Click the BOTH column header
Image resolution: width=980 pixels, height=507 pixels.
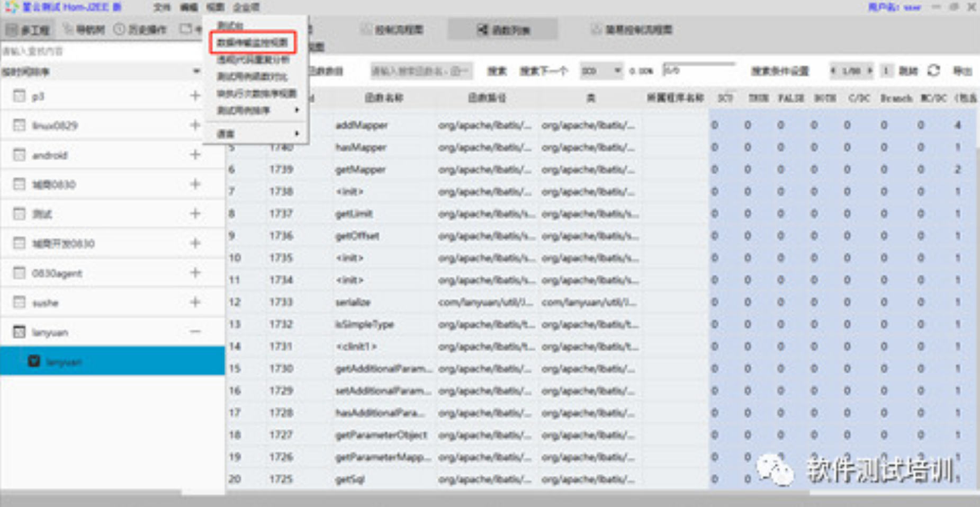coord(825,98)
